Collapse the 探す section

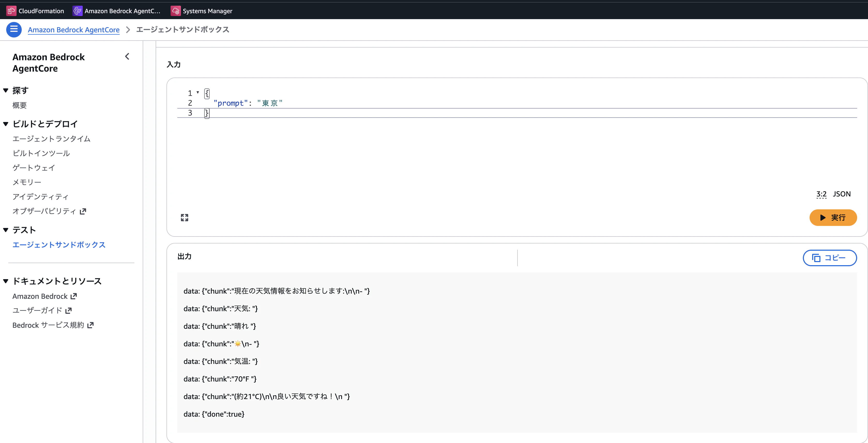(6, 90)
